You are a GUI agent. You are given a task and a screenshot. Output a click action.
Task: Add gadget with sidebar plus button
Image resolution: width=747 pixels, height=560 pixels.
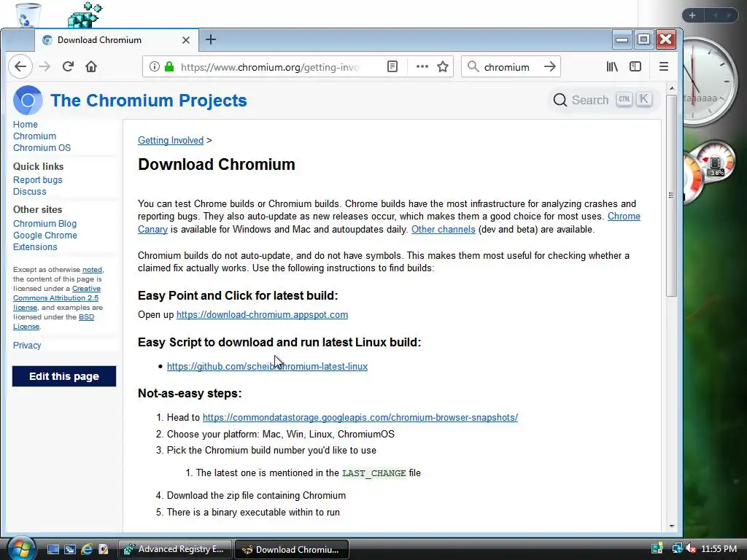click(x=692, y=15)
